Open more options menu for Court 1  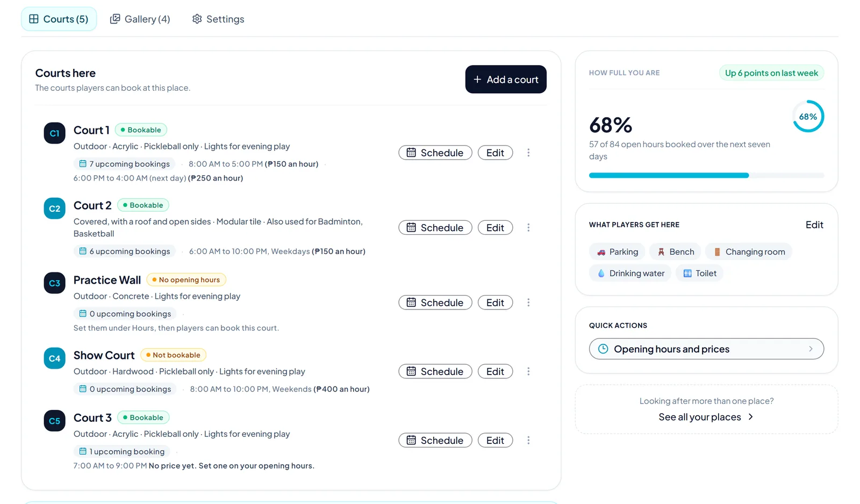[x=528, y=153]
